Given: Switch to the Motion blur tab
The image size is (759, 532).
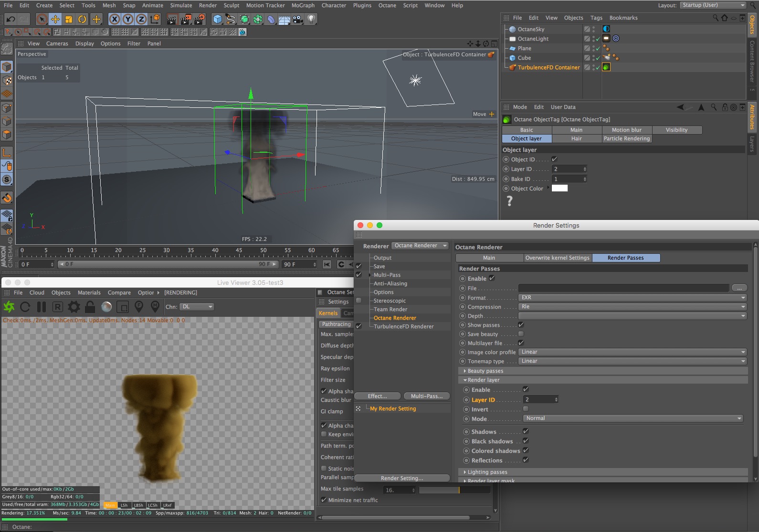Looking at the screenshot, I should 626,130.
